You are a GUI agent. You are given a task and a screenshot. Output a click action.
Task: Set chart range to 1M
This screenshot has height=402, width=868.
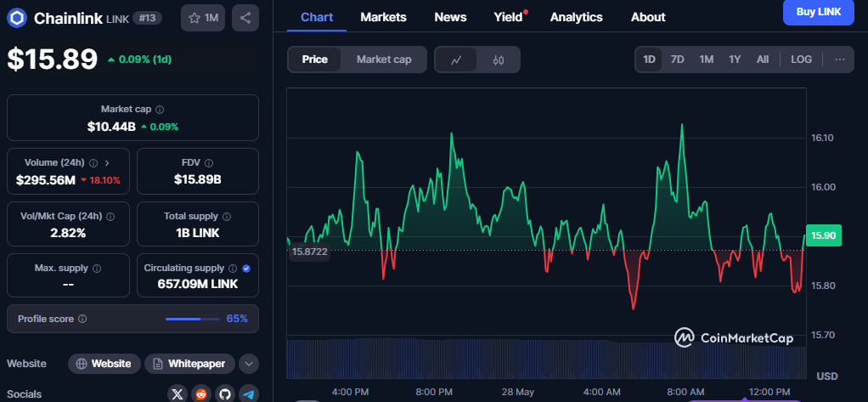(x=706, y=59)
